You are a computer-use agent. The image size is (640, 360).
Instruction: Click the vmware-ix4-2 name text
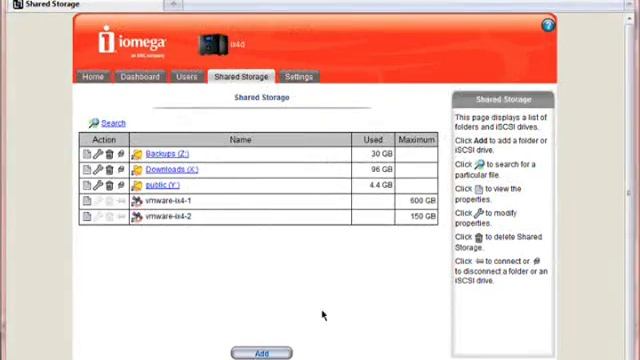click(169, 216)
